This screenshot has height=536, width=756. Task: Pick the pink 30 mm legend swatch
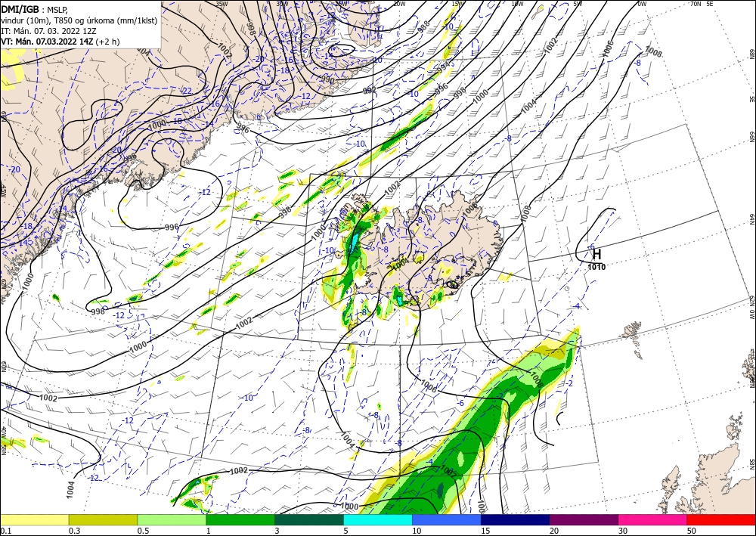tap(653, 519)
